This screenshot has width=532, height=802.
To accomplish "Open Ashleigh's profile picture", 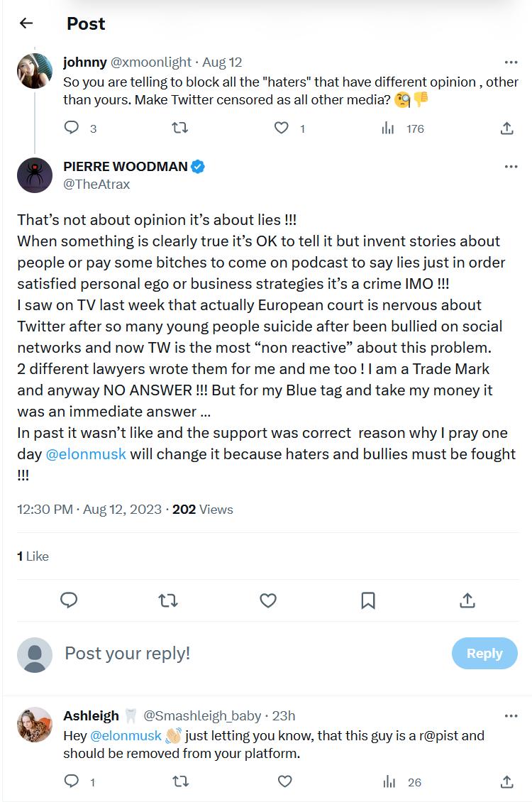I will 35,725.
